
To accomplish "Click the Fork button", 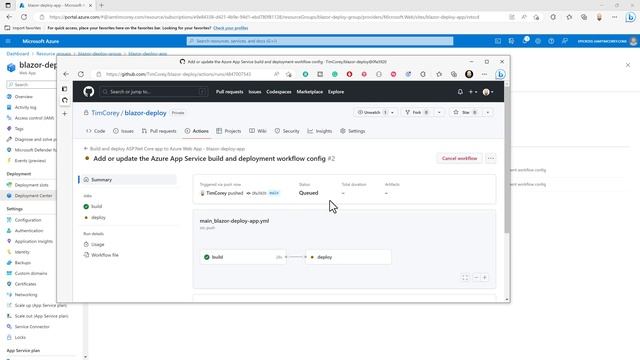I will coord(417,112).
